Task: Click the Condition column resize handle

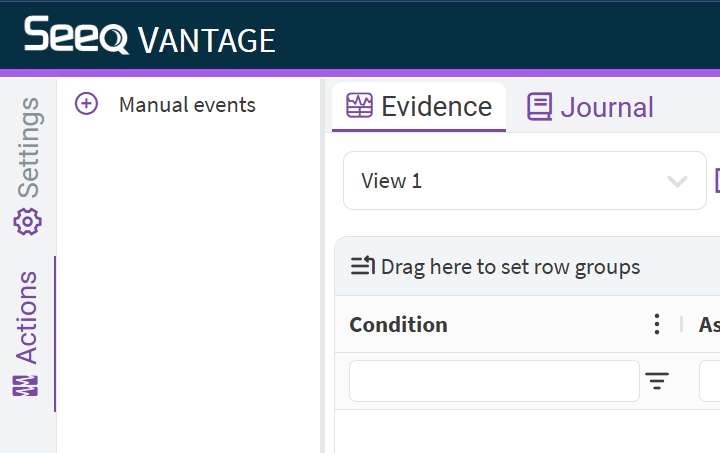Action: [x=682, y=324]
